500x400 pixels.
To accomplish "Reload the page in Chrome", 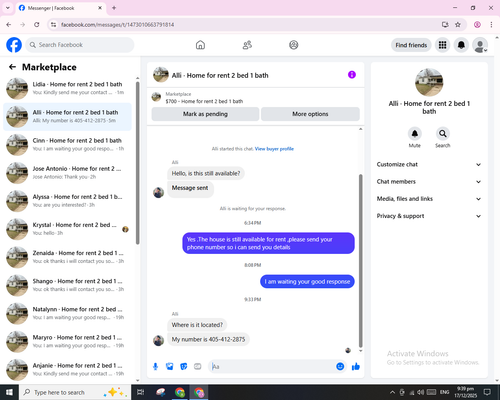I will (37, 25).
